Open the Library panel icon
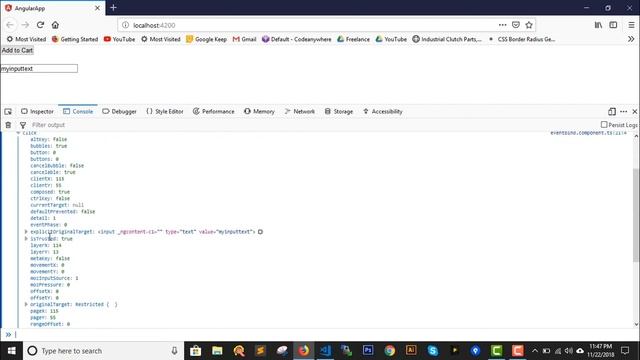Screen dimensions: 640x360 click(598, 25)
